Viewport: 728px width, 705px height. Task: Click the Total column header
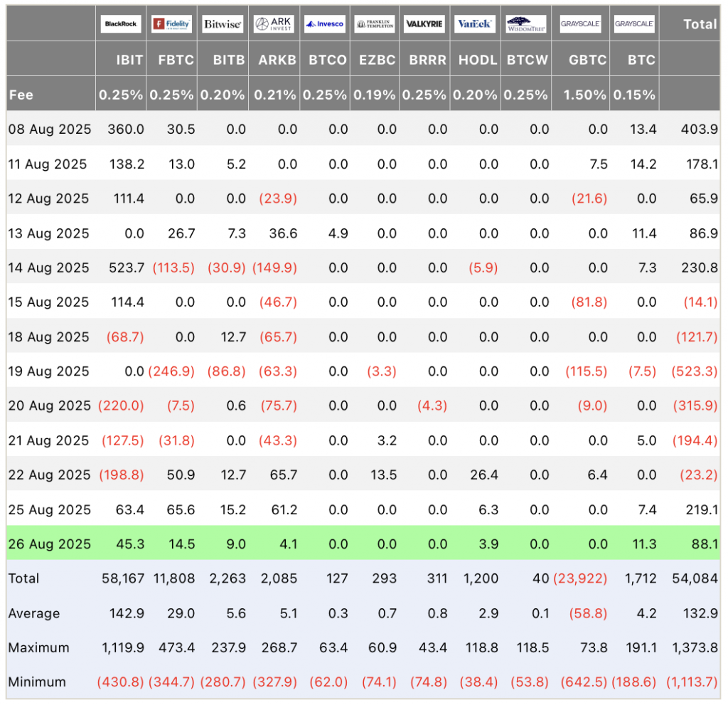[700, 24]
